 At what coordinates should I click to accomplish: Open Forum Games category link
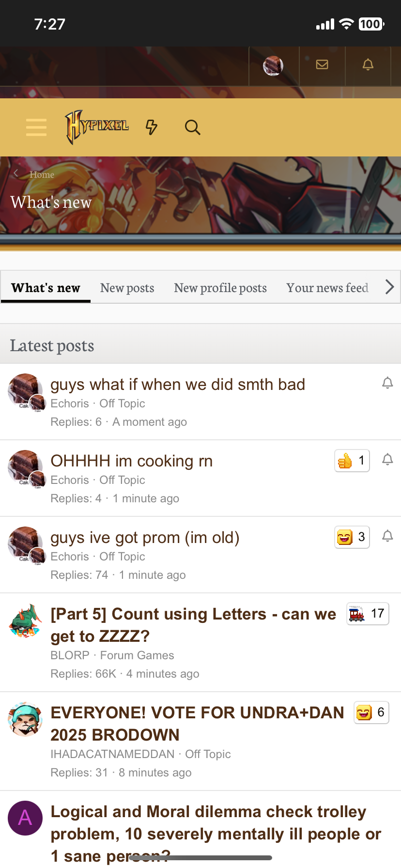coord(137,655)
